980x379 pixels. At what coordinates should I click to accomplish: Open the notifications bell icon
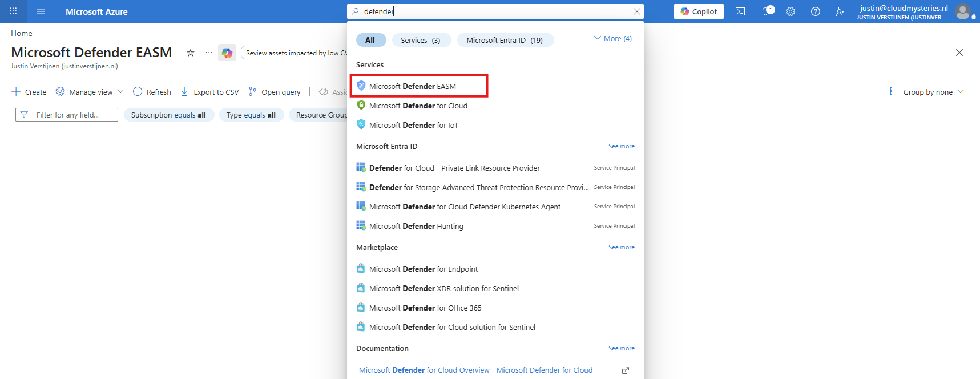[767, 11]
